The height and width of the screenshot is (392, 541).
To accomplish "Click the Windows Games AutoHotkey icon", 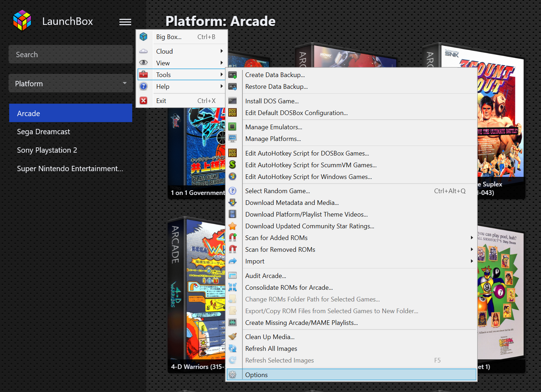I will tap(232, 176).
